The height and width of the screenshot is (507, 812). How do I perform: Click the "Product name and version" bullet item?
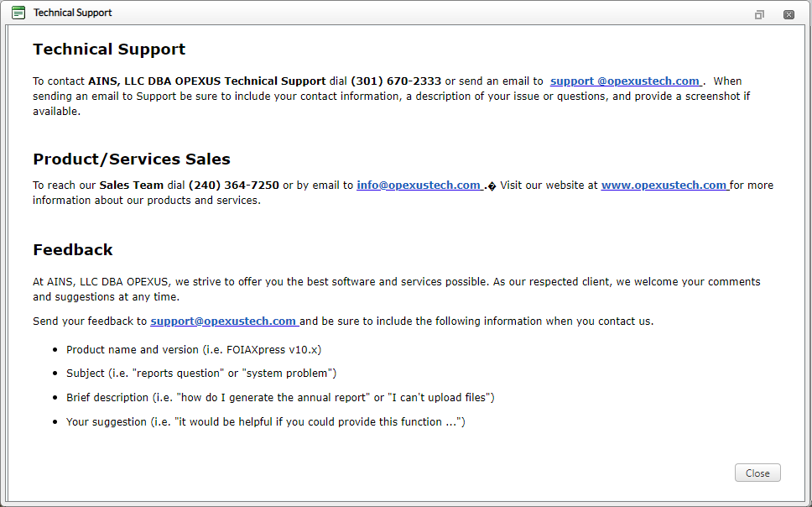[194, 349]
